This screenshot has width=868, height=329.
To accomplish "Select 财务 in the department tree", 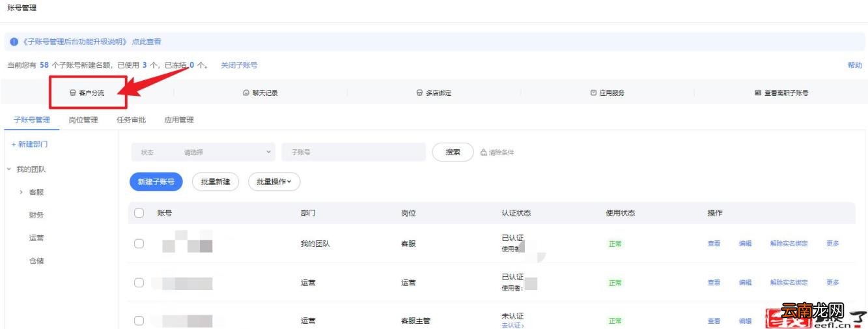I will pyautogui.click(x=36, y=215).
